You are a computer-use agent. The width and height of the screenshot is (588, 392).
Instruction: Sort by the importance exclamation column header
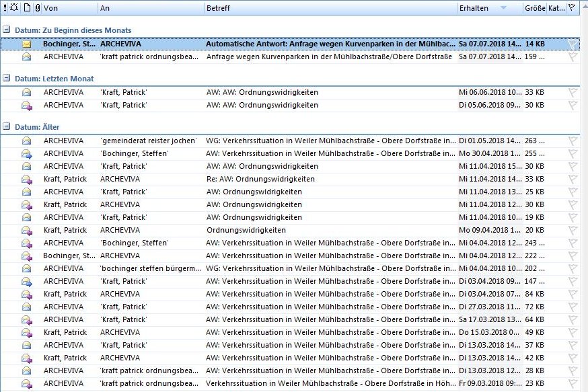pos(5,7)
